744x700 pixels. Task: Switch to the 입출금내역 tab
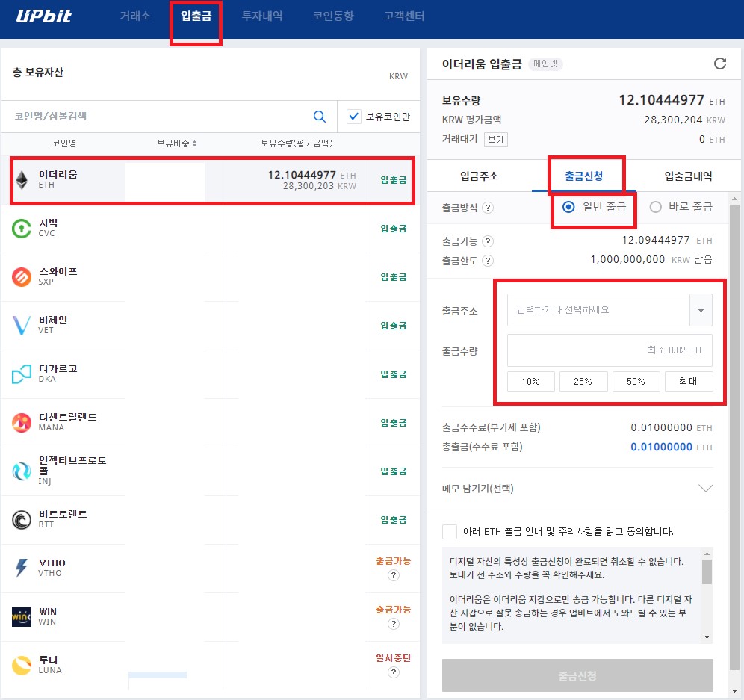[x=688, y=176]
